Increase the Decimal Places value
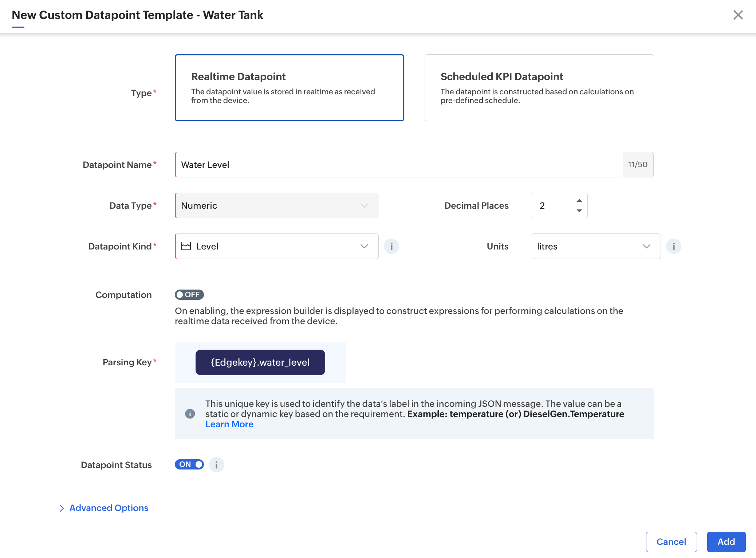756x558 pixels. coord(579,200)
